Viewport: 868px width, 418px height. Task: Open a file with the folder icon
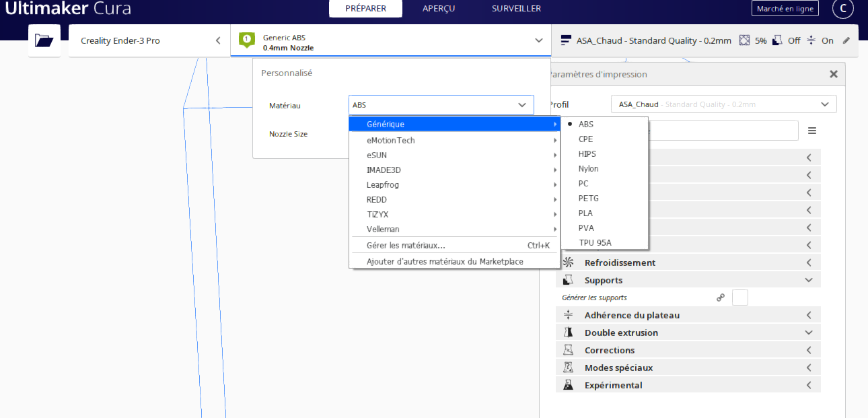coord(44,40)
